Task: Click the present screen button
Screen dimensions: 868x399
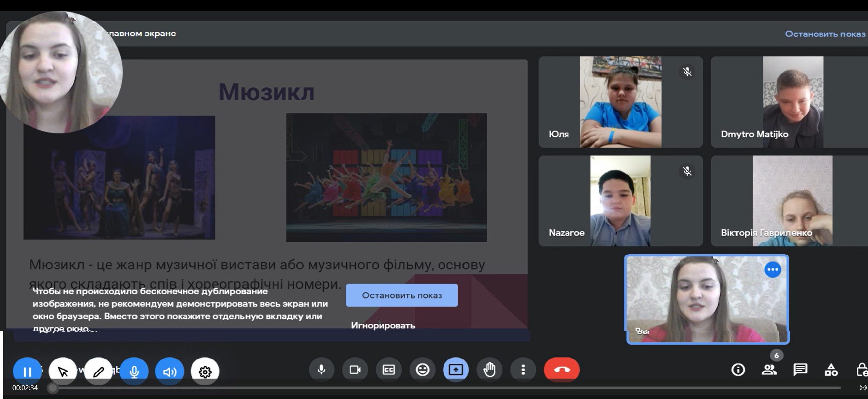Action: pos(456,369)
